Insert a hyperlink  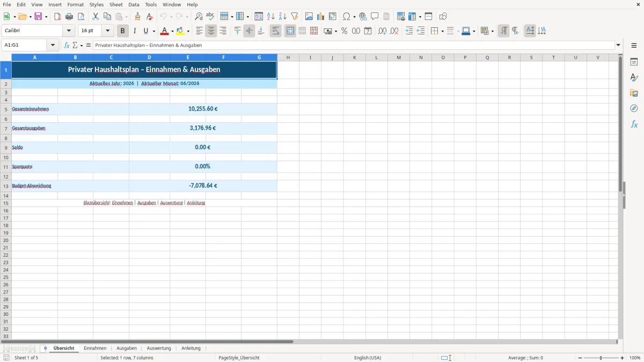click(363, 17)
